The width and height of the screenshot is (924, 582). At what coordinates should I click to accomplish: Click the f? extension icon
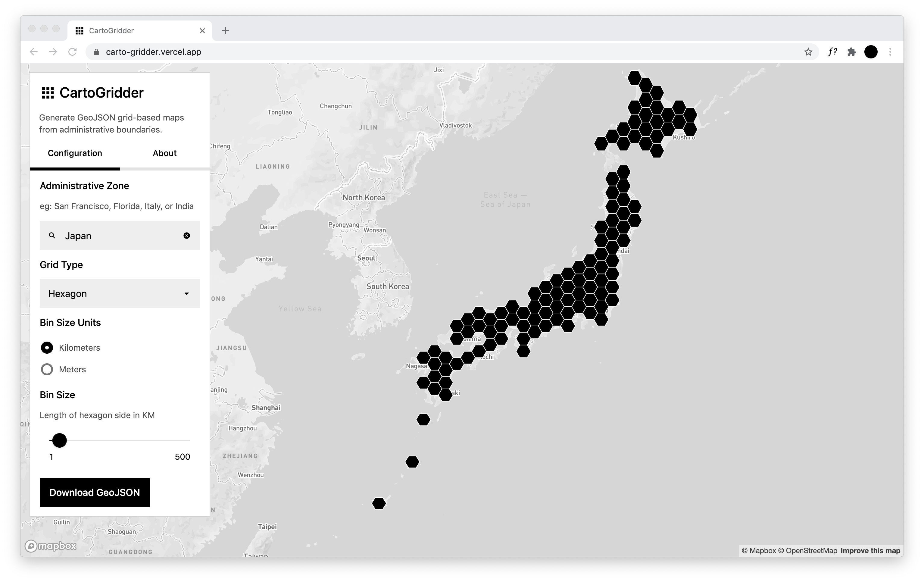[832, 52]
